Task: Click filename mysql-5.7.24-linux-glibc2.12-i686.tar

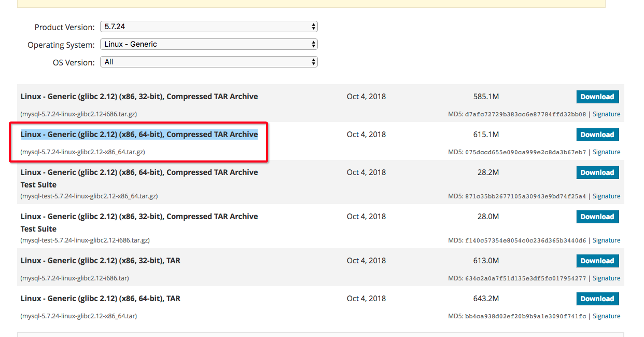Action: (75, 278)
